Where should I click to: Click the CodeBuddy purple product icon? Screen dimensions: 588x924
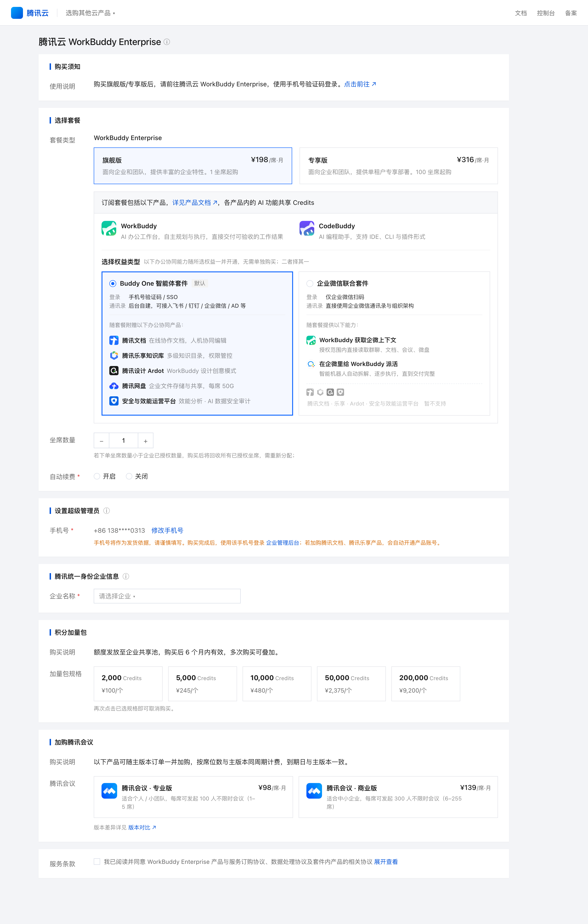point(307,228)
